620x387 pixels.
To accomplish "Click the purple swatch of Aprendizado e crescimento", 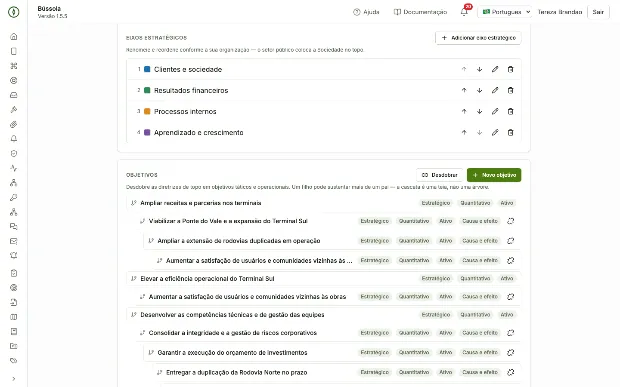I will click(147, 132).
